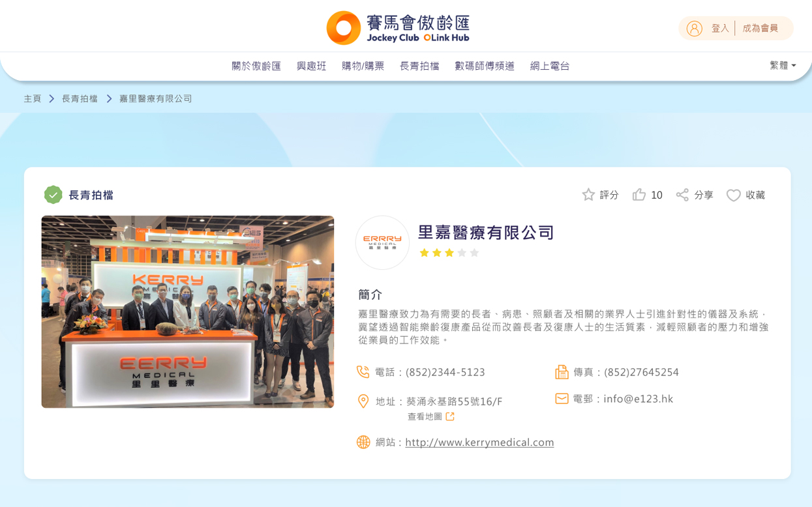
Task: Open the 購物/購票 menu item
Action: coord(363,66)
